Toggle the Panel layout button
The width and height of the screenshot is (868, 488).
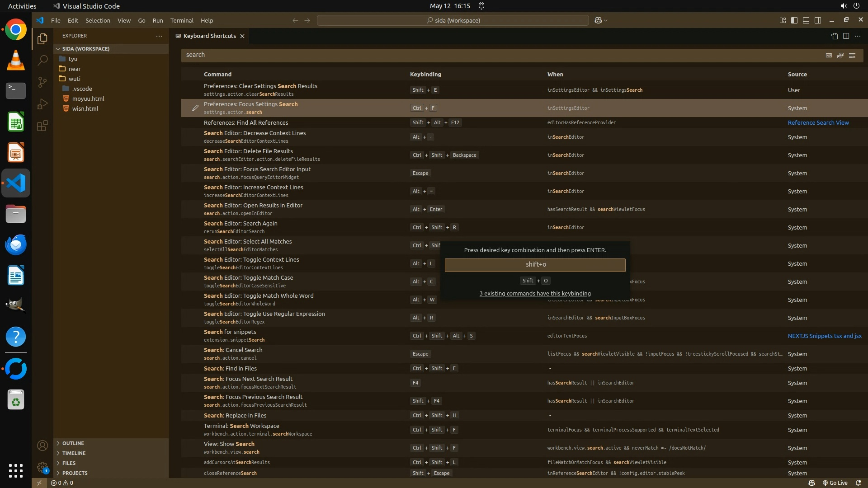coord(806,20)
